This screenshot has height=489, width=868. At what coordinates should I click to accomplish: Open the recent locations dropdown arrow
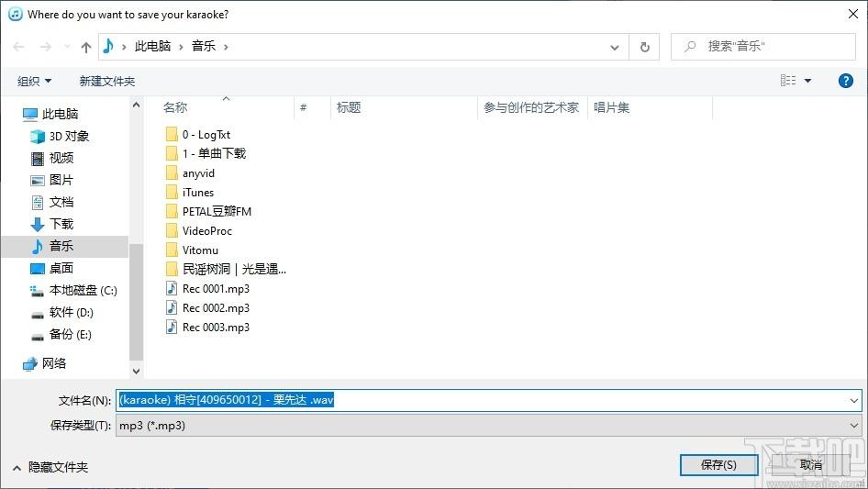[67, 47]
